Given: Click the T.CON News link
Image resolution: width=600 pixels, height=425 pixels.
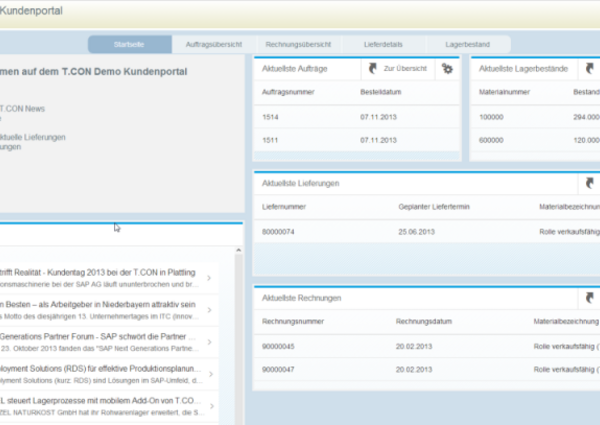Looking at the screenshot, I should (x=22, y=109).
